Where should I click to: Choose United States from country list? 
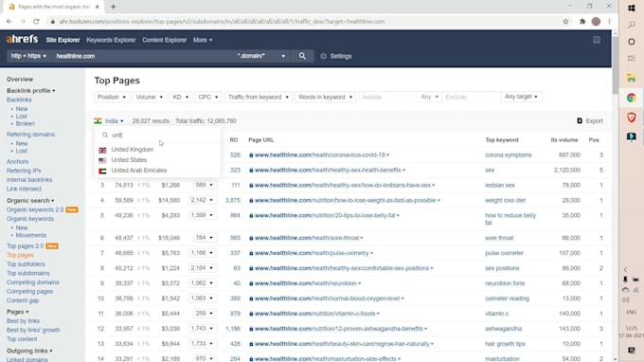point(129,160)
